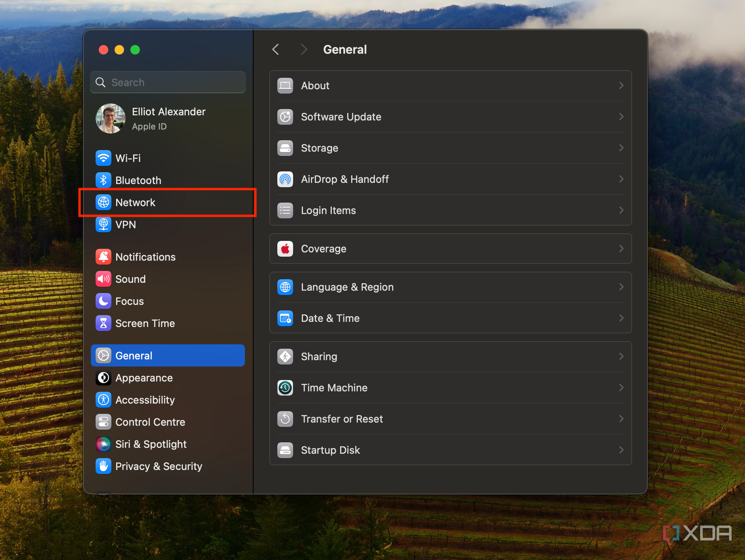Click the Screen Time hourglass icon
Viewport: 745px width, 560px height.
(x=103, y=323)
